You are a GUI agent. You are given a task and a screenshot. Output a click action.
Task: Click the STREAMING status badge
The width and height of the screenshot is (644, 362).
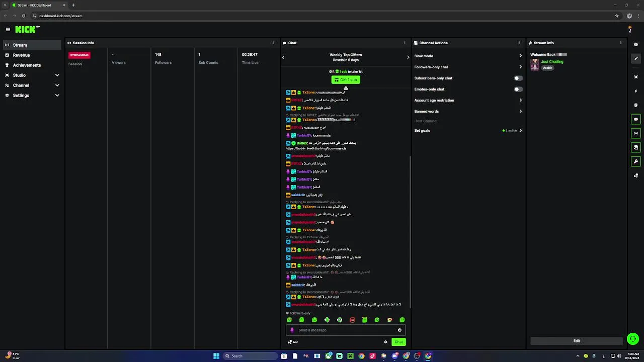(x=79, y=55)
